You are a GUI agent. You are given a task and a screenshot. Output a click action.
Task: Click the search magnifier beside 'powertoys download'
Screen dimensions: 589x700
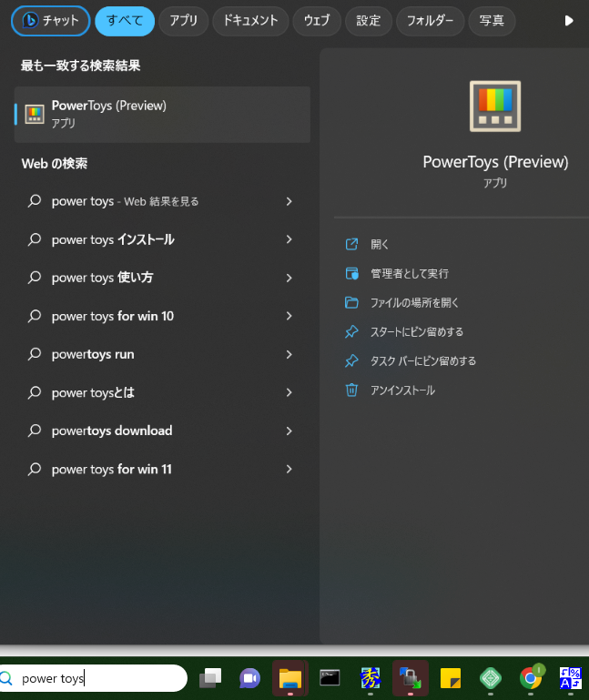click(x=35, y=431)
